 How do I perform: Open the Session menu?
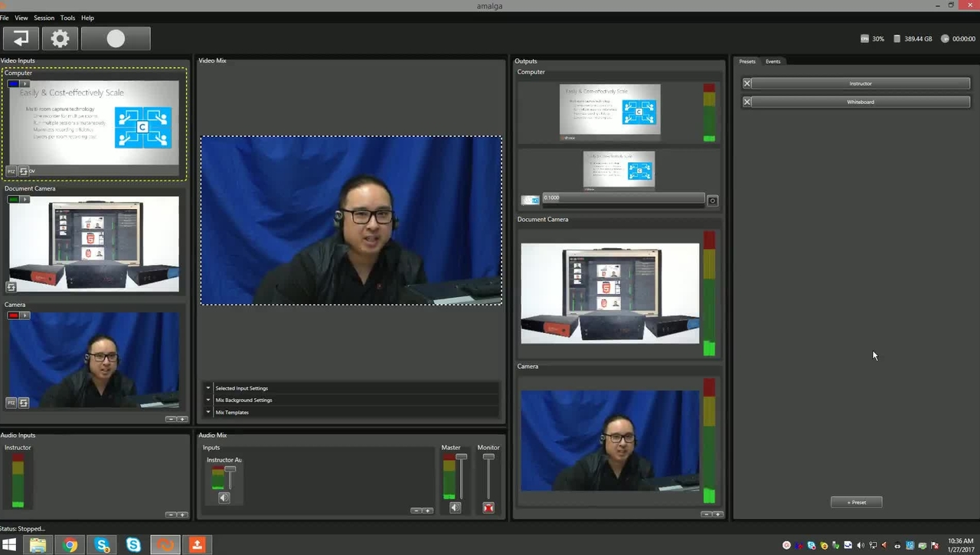coord(44,18)
